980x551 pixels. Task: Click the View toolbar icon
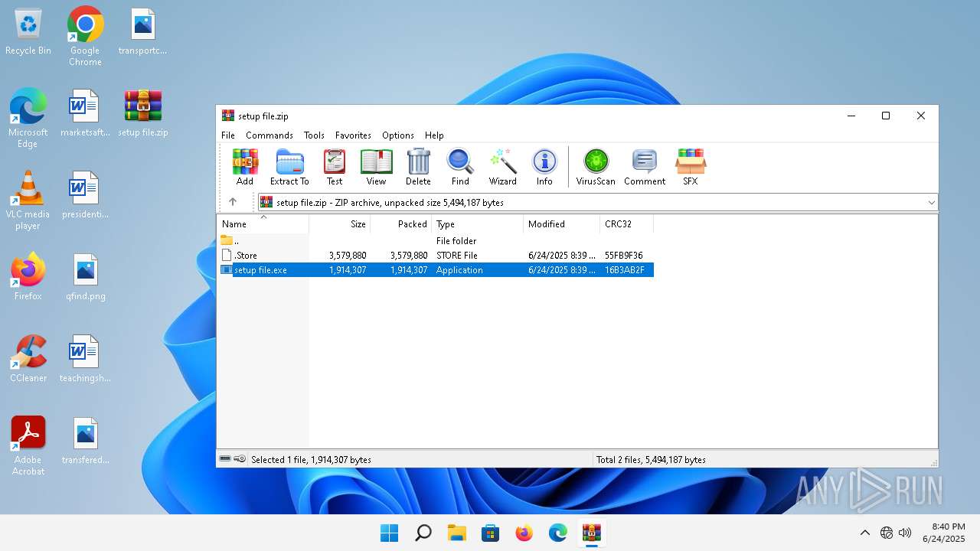click(x=376, y=167)
